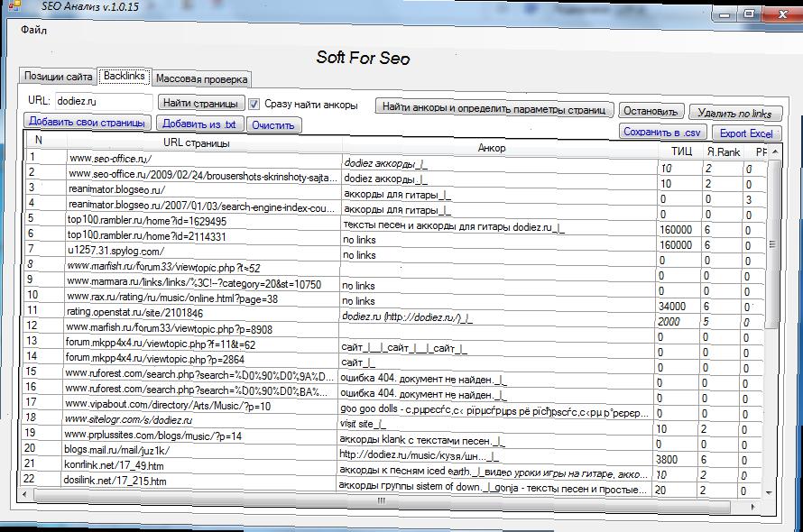
Task: Open the Файл menu
Action: [33, 31]
